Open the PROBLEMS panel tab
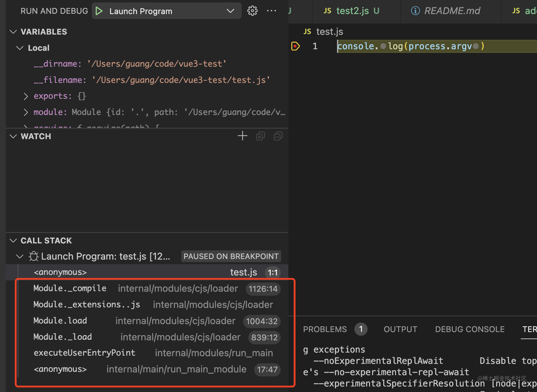This screenshot has width=537, height=392. (x=325, y=329)
